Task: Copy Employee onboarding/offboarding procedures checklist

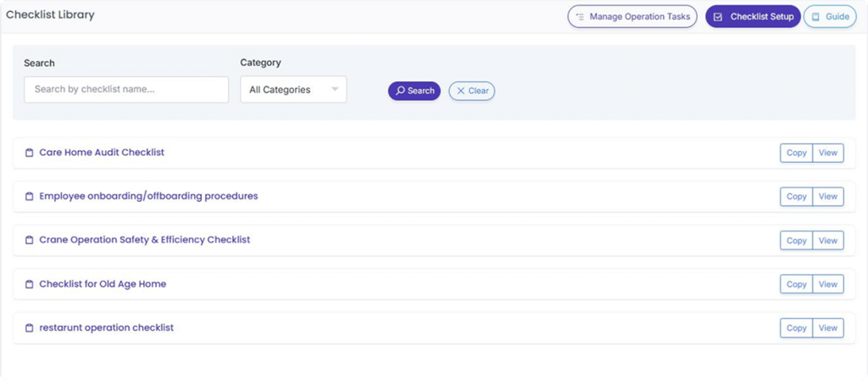Action: tap(796, 197)
